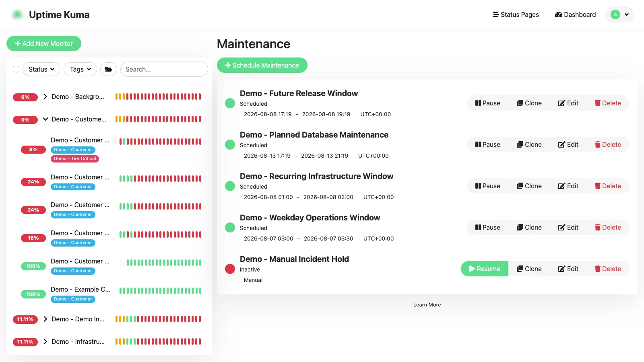Open the user avatar profile menu
The height and width of the screenshot is (362, 644).
point(619,14)
